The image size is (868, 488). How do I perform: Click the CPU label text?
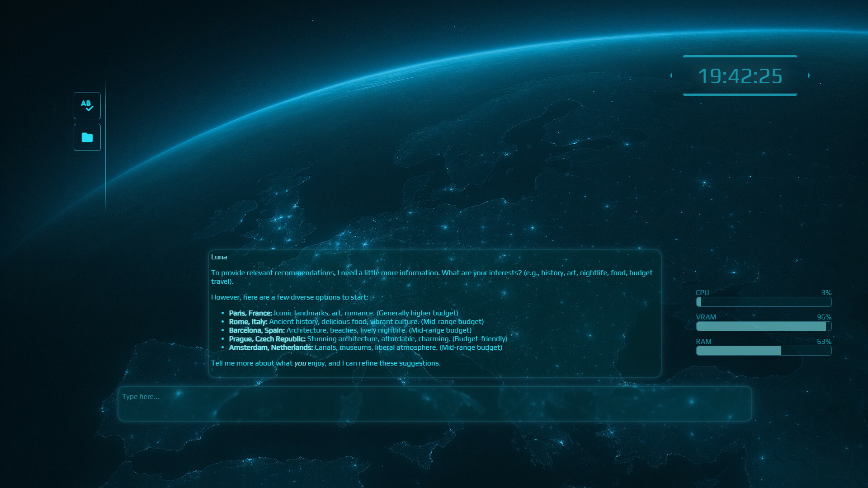702,293
